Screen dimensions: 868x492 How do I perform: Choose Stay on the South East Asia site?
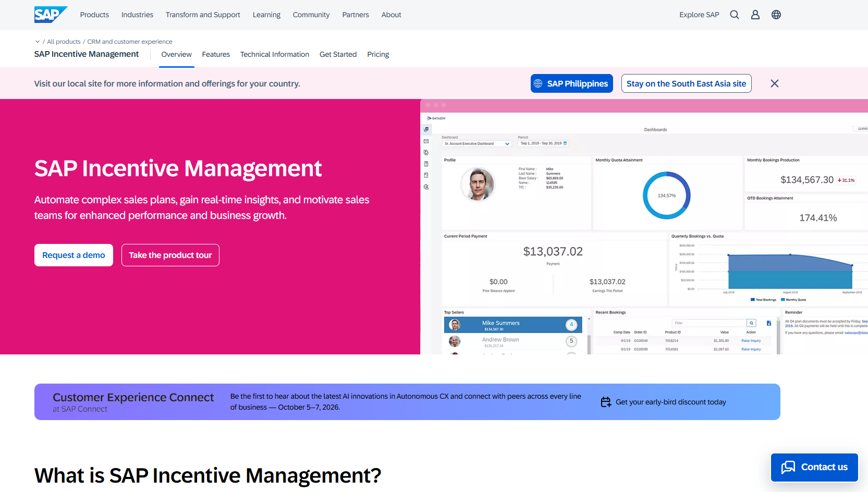686,83
